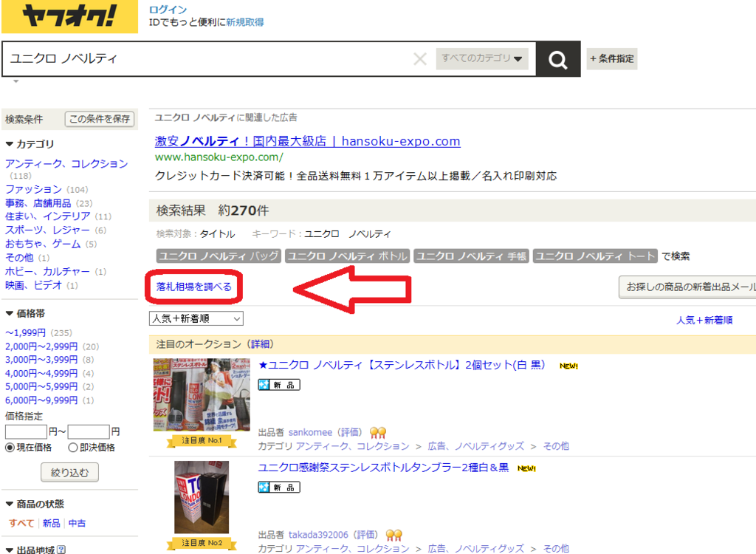The image size is (756, 554).
Task: Focus the minimum price input field
Action: (x=26, y=431)
